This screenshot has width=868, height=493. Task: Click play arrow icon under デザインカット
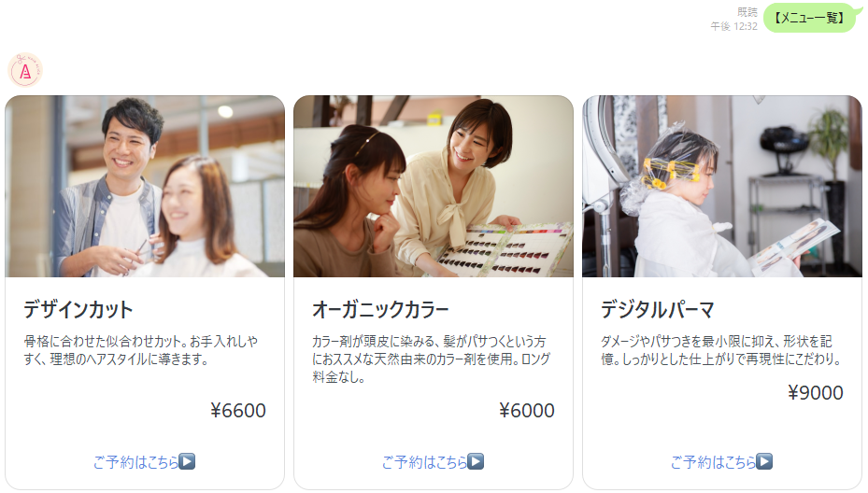coord(187,461)
